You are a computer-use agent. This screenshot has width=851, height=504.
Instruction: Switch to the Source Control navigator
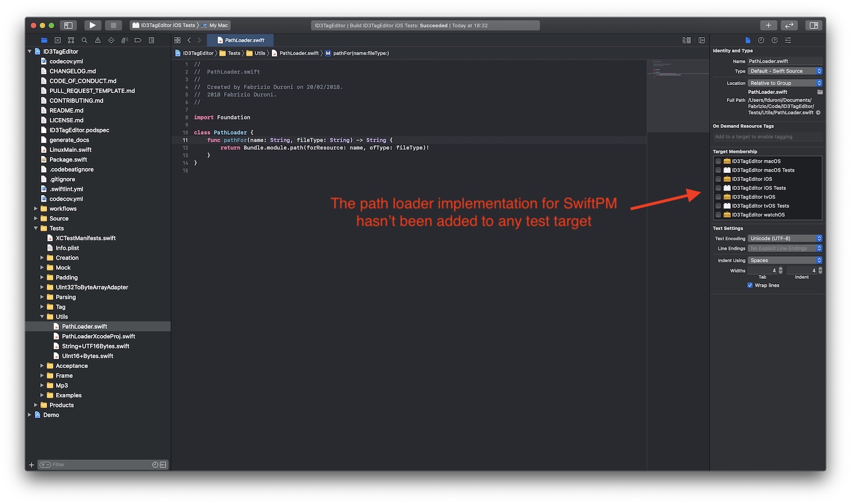pyautogui.click(x=57, y=40)
